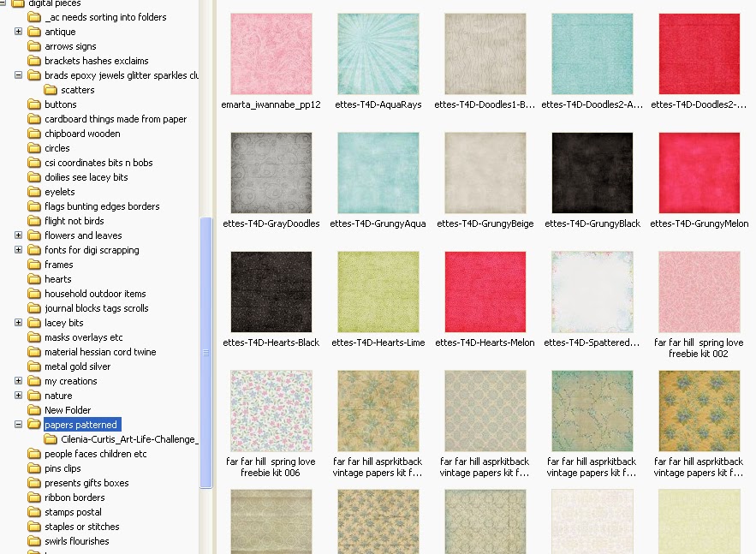
Task: Select the flags bunting edges borders folder
Action: pyautogui.click(x=102, y=206)
